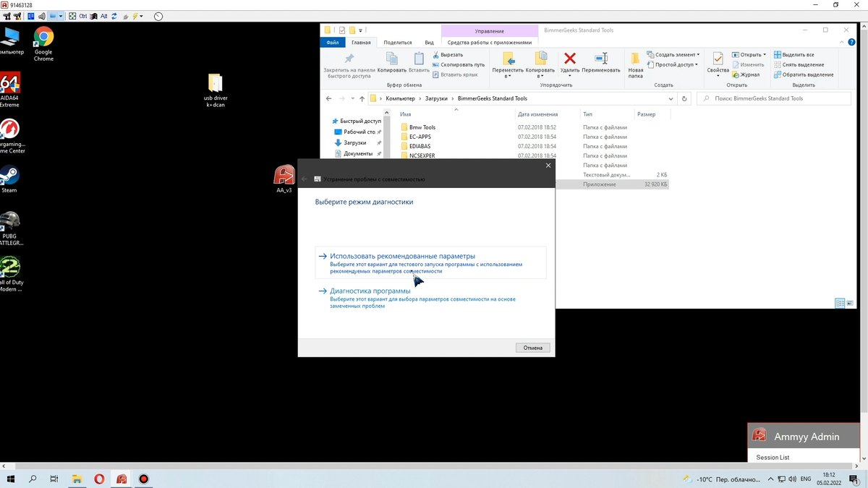Open the Файл menu in Explorer
Image resolution: width=868 pixels, height=488 pixels.
point(332,42)
